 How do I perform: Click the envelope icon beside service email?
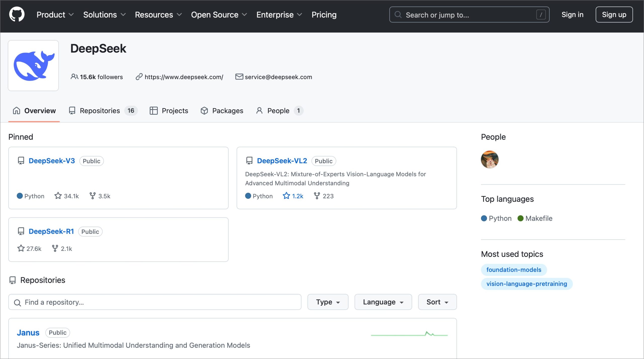[239, 76]
